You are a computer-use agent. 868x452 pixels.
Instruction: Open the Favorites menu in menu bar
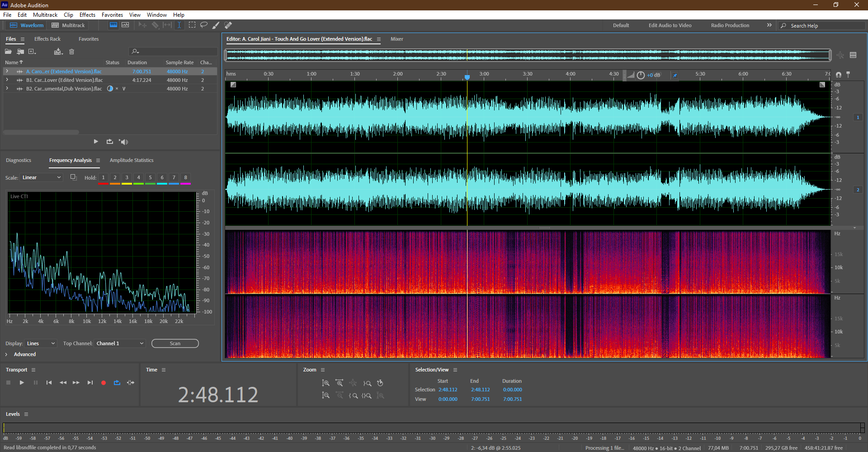tap(112, 15)
